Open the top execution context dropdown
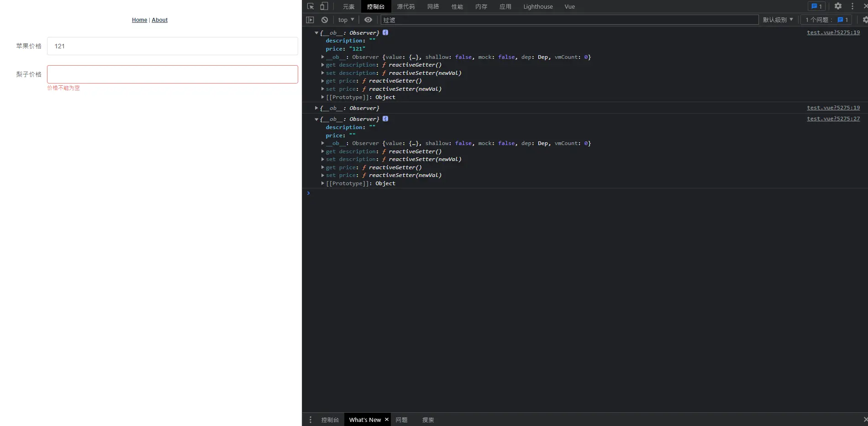868x426 pixels. (x=346, y=20)
